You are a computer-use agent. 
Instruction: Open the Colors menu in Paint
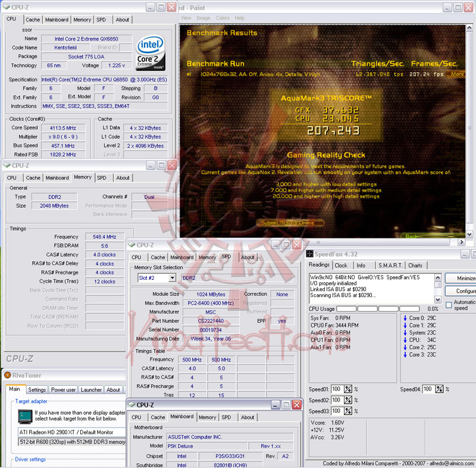[223, 18]
